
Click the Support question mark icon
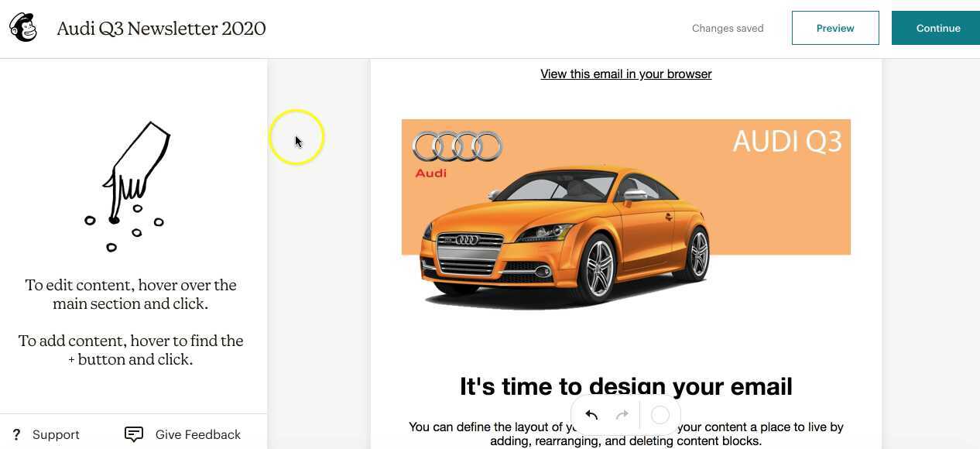point(17,434)
